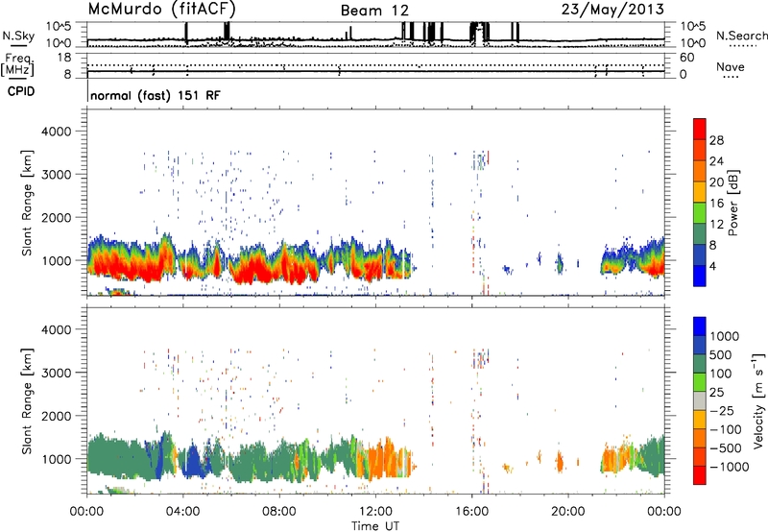Click the blue velocity patch near 04:30 UT

tap(192, 462)
